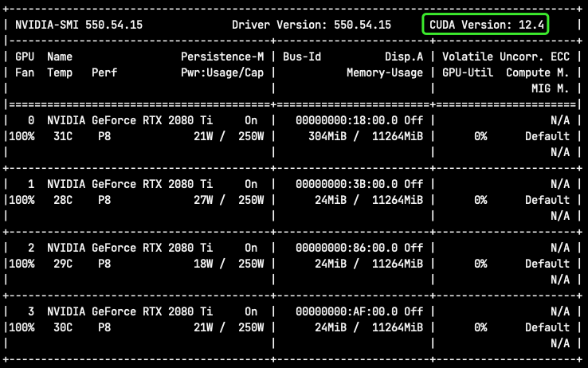This screenshot has height=368, width=588.
Task: Select the "Persistence-M" column header
Action: pos(222,57)
